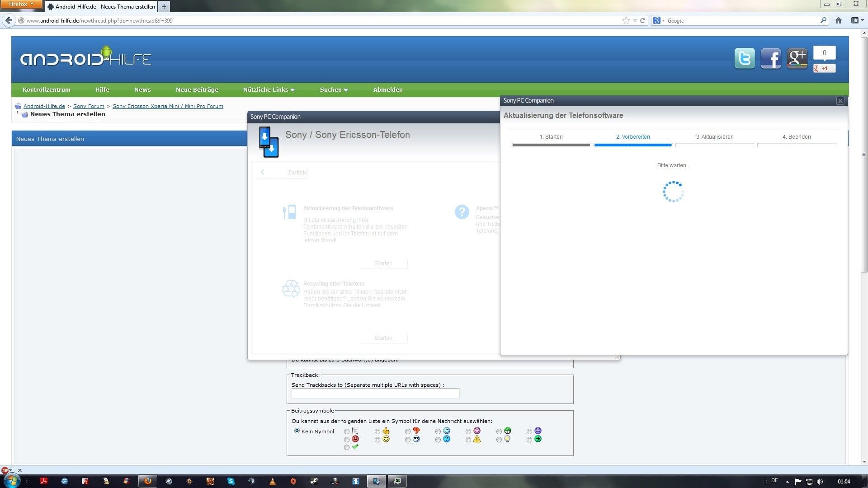Open the URL history dropdown arrow

635,20
